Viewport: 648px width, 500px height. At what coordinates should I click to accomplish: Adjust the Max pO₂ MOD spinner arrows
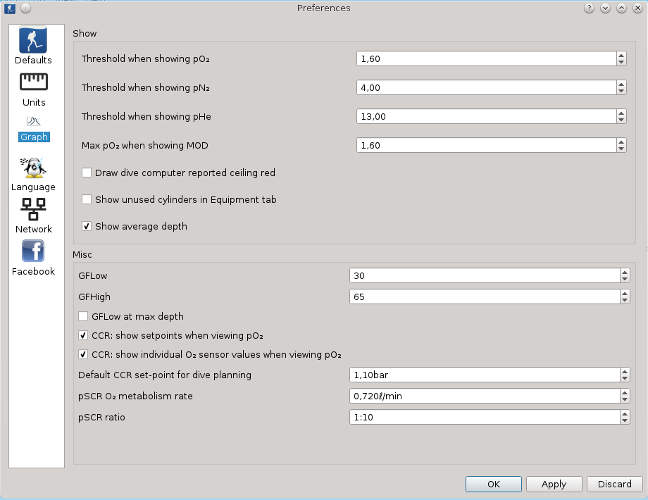[x=621, y=145]
